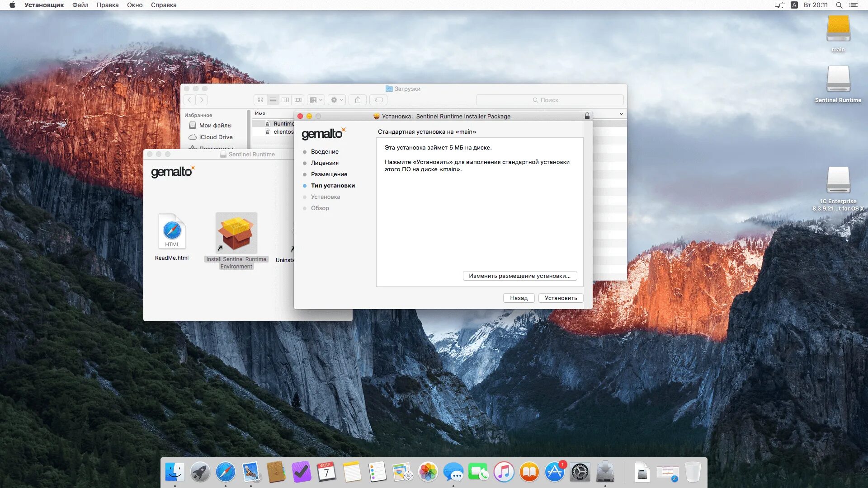Expand the column header chevron in Finder

pyautogui.click(x=621, y=114)
